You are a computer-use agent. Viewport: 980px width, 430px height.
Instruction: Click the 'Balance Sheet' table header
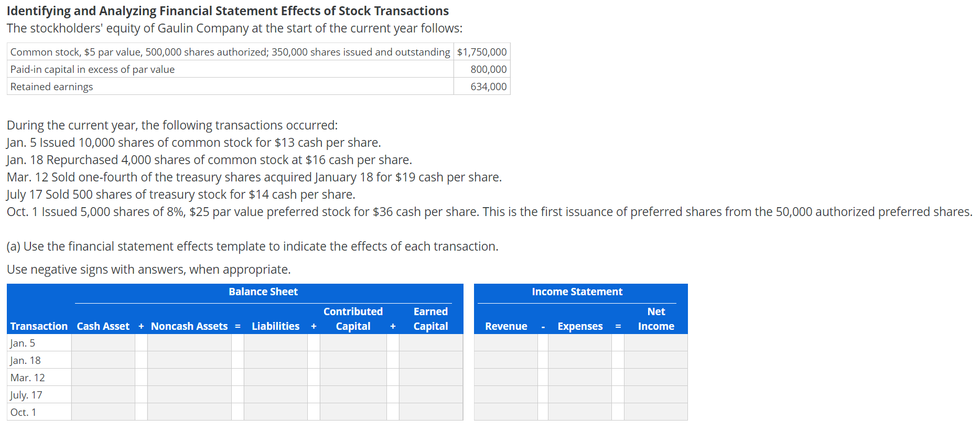click(x=263, y=292)
